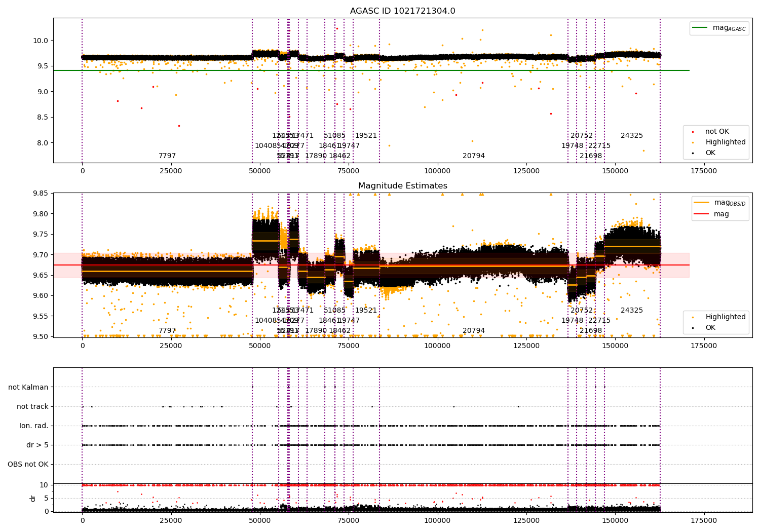Click 175000 x-tick under top plot

tap(704, 171)
